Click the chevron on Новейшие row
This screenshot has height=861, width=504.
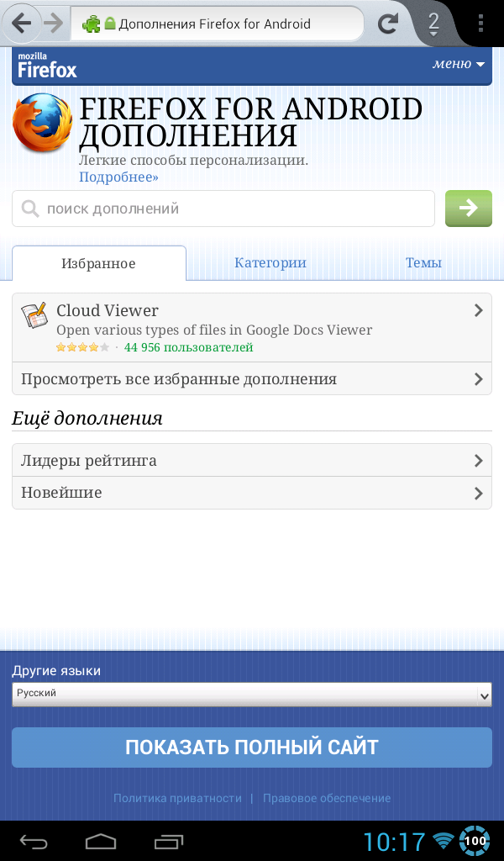click(x=478, y=493)
